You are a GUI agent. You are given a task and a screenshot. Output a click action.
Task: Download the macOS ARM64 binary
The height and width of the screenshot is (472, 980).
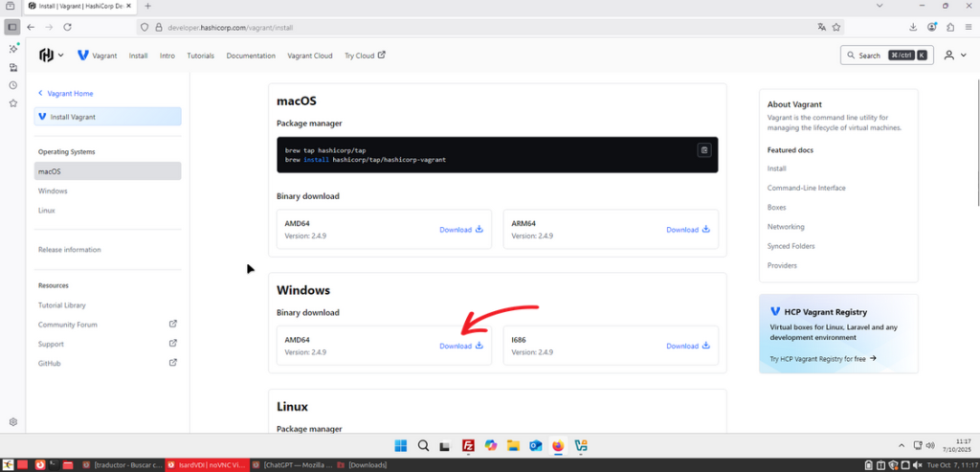tap(687, 230)
